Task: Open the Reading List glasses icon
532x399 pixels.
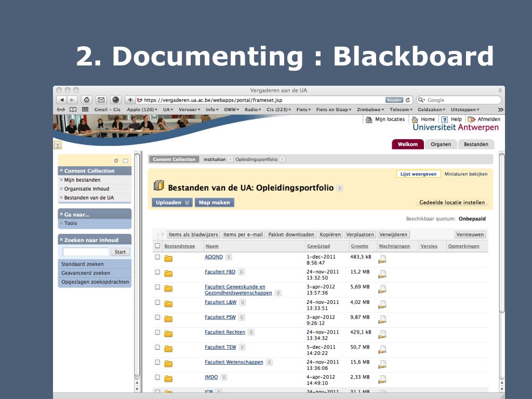Action: pyautogui.click(x=61, y=110)
